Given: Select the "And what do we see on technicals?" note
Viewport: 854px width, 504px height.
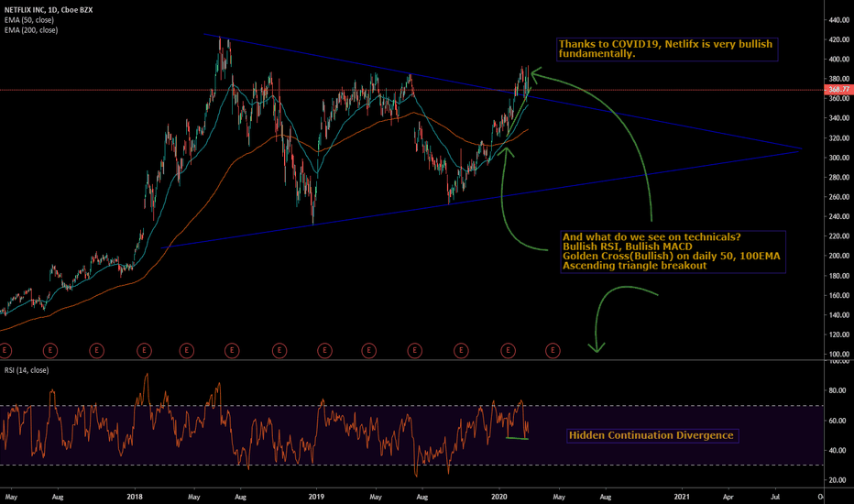Looking at the screenshot, I should click(673, 251).
